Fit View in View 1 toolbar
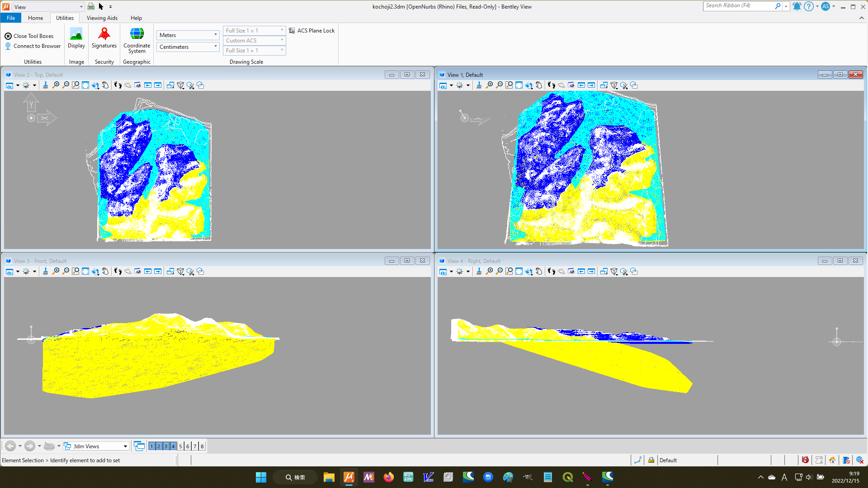 pyautogui.click(x=519, y=85)
